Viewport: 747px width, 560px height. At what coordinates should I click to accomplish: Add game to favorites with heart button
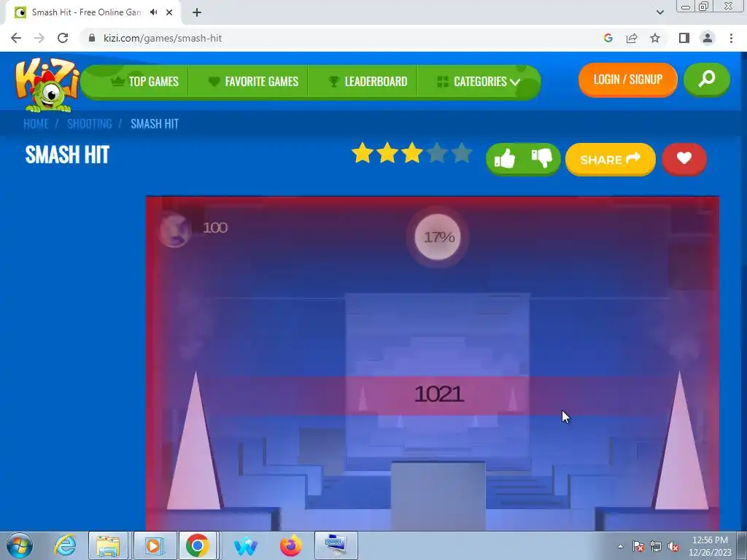point(684,158)
